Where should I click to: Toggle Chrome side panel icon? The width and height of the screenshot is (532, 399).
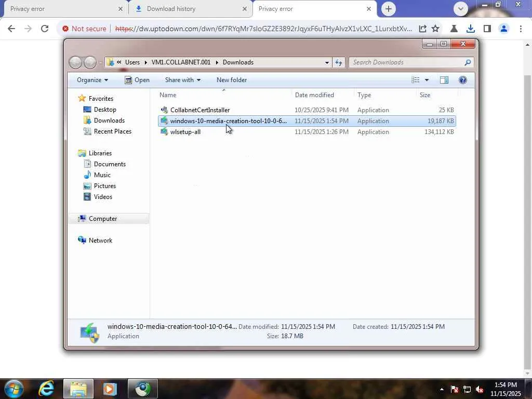[x=487, y=29]
